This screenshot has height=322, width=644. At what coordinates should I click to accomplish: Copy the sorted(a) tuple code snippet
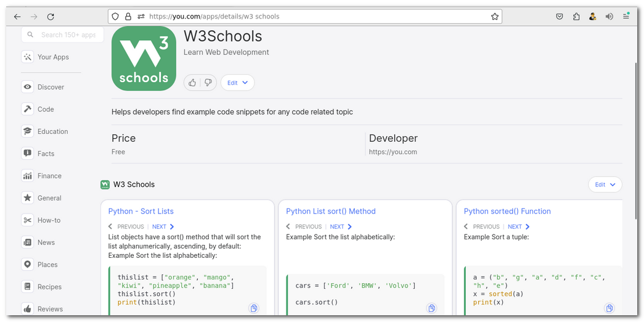click(609, 308)
